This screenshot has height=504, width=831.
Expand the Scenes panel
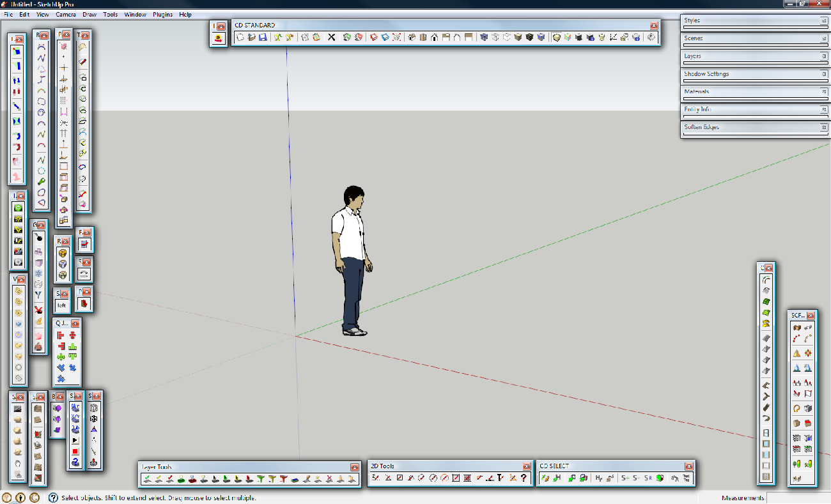click(755, 38)
